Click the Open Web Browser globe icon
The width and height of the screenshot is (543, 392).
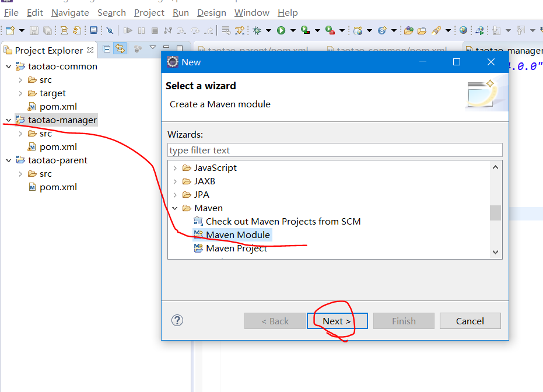(463, 30)
